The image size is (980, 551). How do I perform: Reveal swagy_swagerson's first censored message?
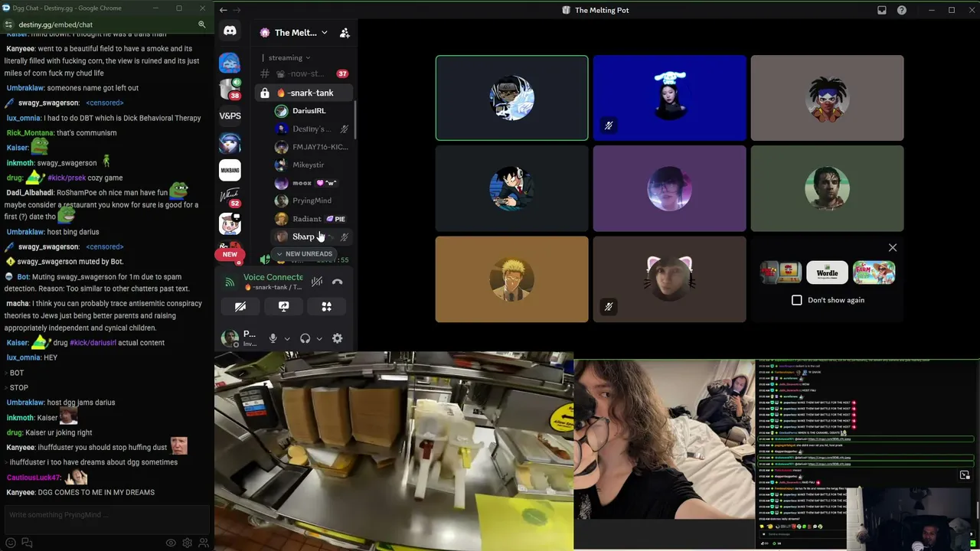coord(104,103)
